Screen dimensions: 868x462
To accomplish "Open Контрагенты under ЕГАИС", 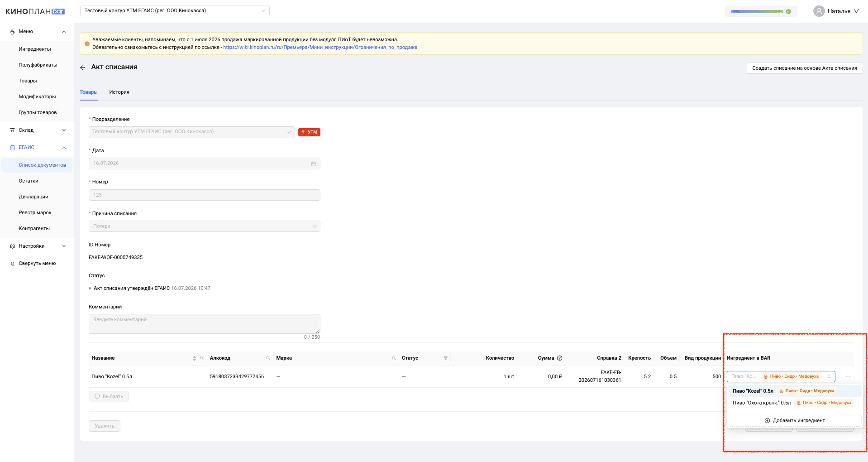I will click(x=34, y=228).
